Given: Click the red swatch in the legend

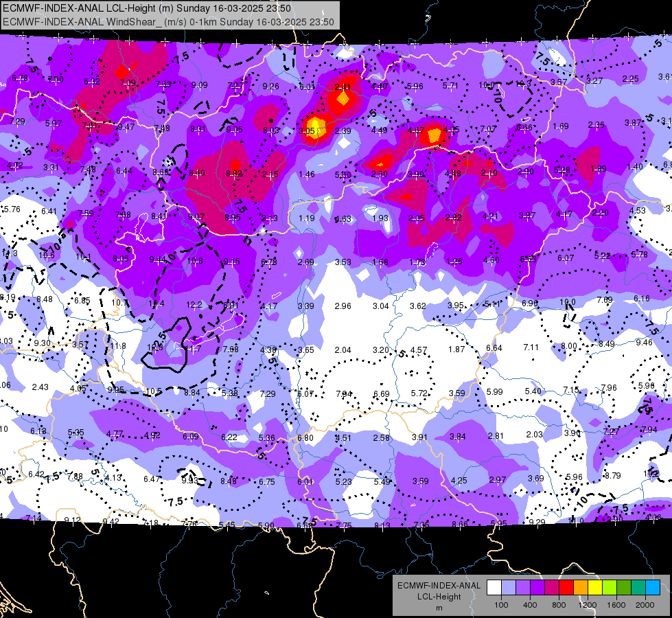Looking at the screenshot, I should (566, 588).
